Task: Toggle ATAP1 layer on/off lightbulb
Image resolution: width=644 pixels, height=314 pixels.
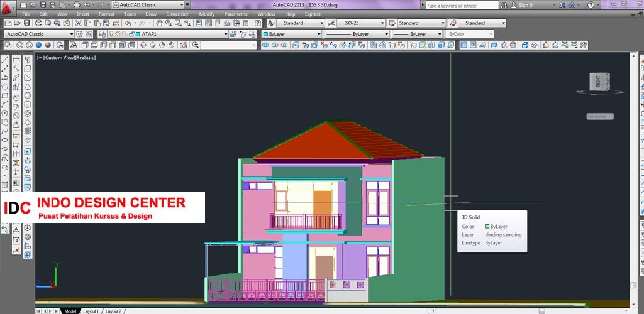Action: (111, 34)
